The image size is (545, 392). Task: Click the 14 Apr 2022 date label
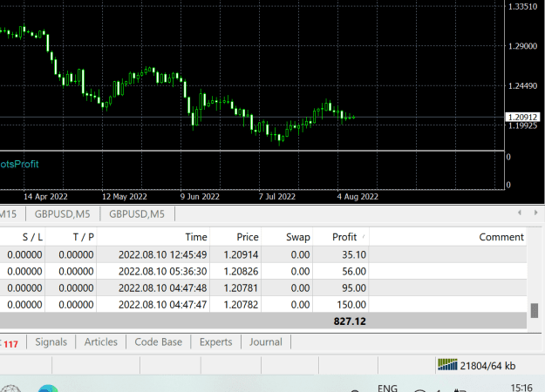pyautogui.click(x=45, y=197)
